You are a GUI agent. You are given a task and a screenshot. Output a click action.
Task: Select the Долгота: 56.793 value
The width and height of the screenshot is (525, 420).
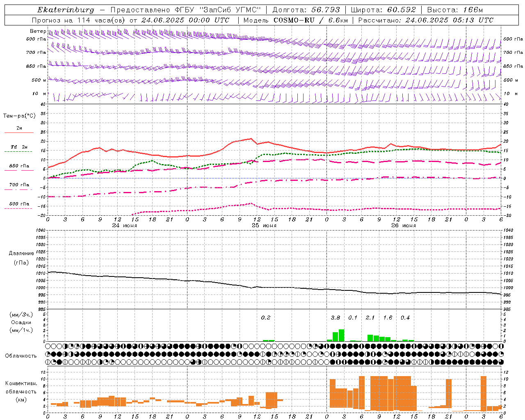pyautogui.click(x=306, y=10)
